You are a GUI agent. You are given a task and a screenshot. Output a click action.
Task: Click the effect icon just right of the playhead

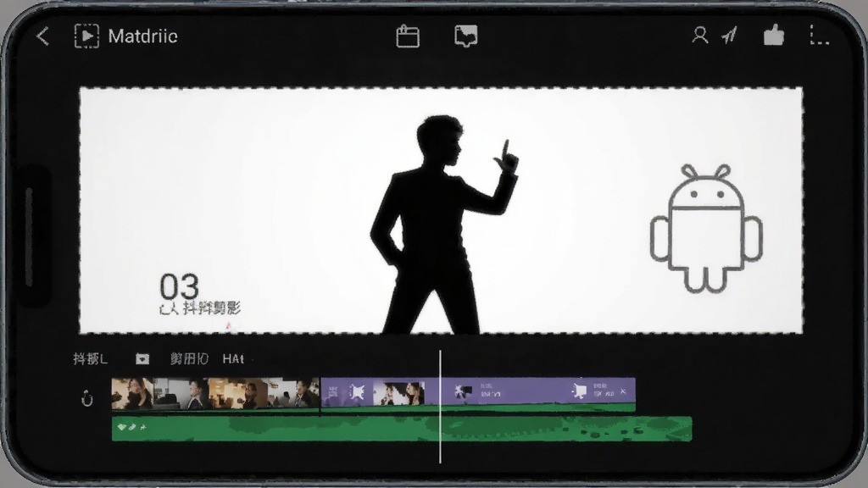pyautogui.click(x=463, y=391)
